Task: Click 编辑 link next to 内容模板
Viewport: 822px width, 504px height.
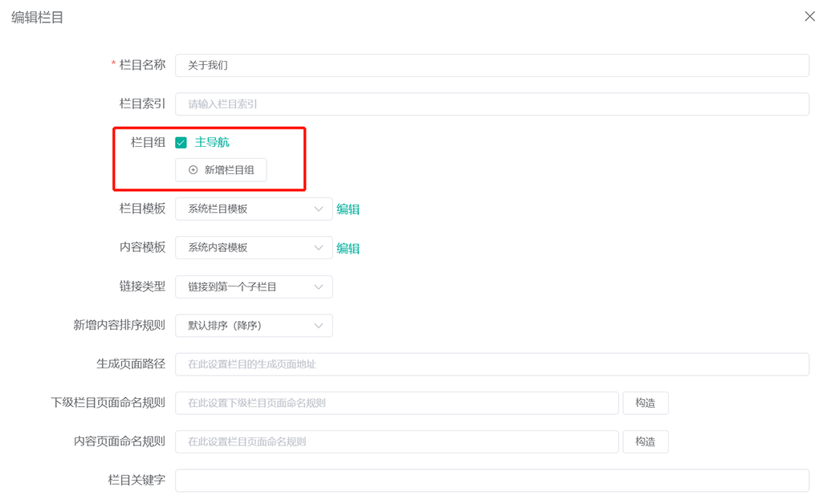Action: 348,248
